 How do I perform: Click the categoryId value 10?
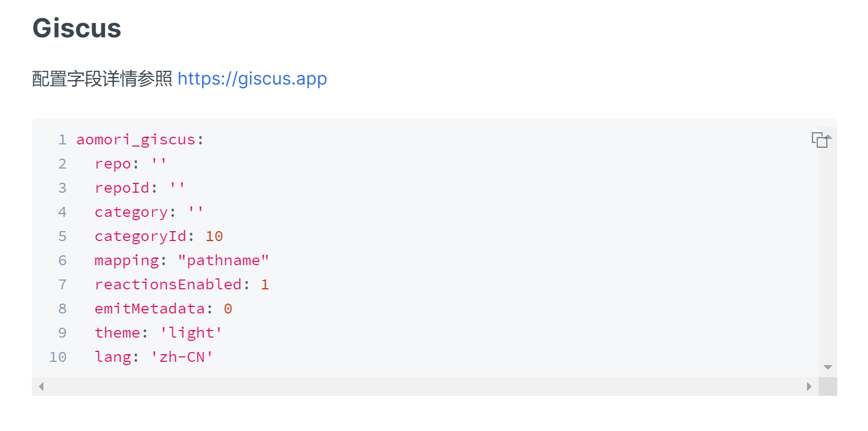click(x=214, y=237)
